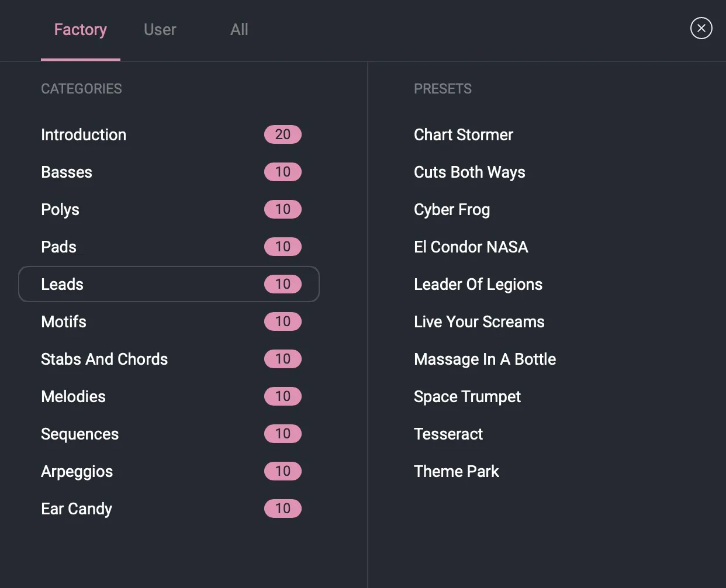Image resolution: width=726 pixels, height=588 pixels.
Task: Click the Ear Candy count badge
Action: coord(283,509)
